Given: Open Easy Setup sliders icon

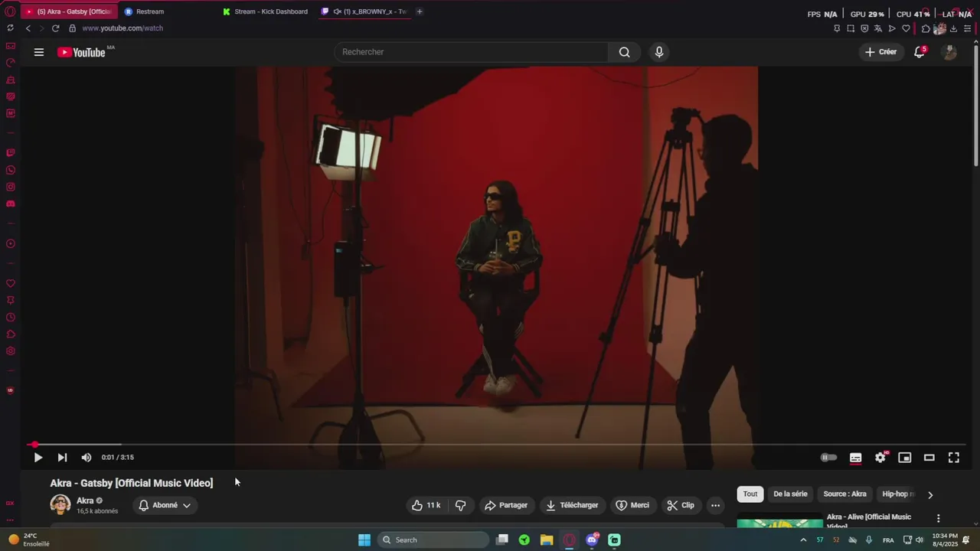Looking at the screenshot, I should click(967, 28).
